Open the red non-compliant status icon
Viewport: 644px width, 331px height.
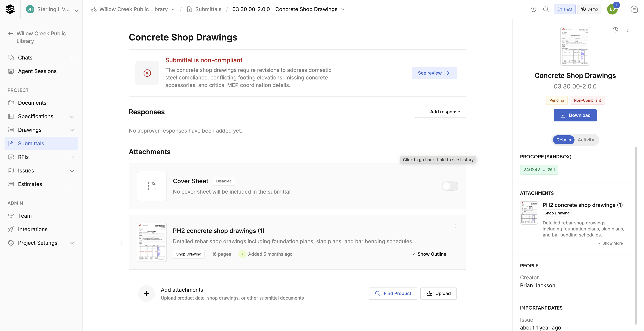coord(147,73)
